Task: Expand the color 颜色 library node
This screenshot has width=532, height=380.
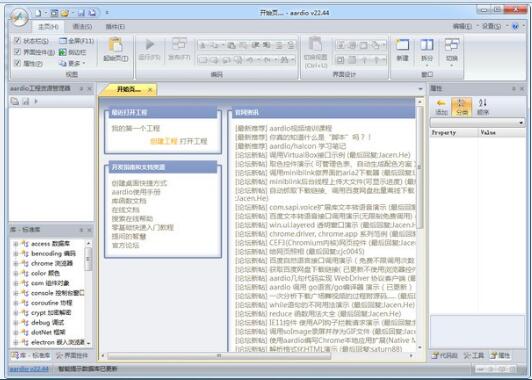Action: (x=16, y=273)
